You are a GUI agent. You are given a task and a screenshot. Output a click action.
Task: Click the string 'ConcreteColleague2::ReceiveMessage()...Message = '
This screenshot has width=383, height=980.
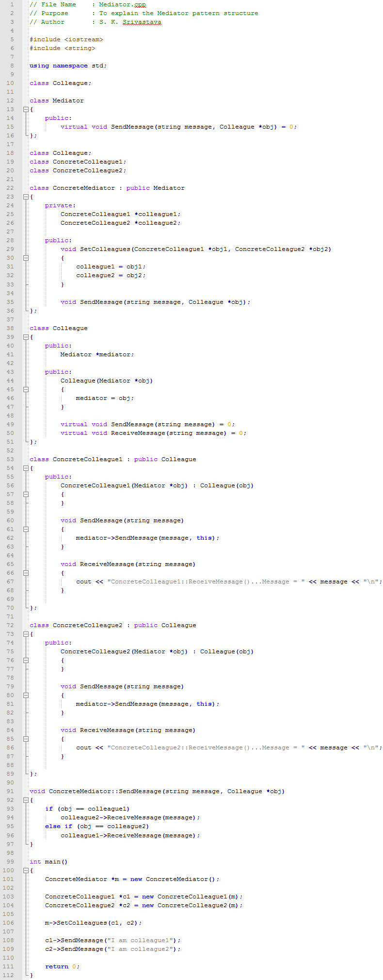pyautogui.click(x=206, y=747)
